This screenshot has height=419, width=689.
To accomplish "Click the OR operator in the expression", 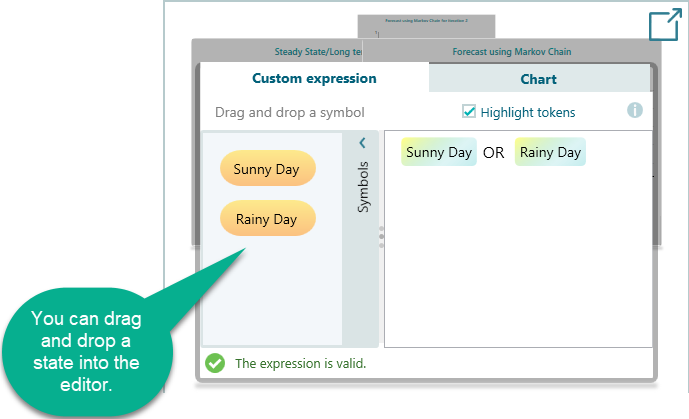I will coord(494,153).
